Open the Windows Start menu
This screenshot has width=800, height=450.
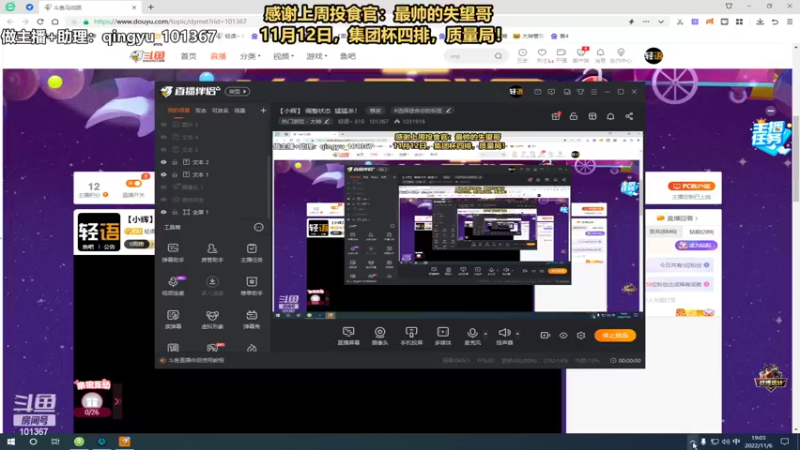(x=11, y=441)
